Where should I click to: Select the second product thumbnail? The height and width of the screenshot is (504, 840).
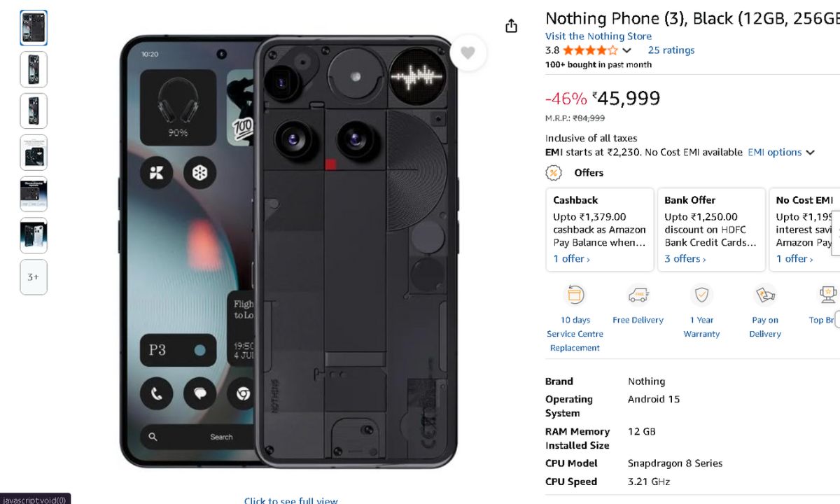[34, 69]
